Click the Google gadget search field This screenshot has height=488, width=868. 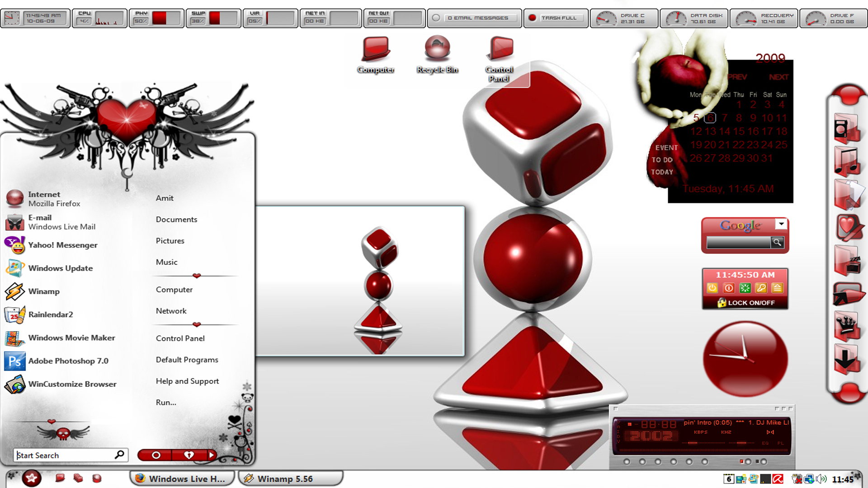point(739,242)
